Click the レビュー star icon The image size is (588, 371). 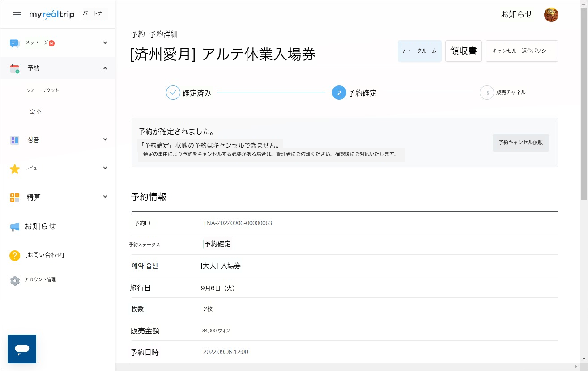coord(15,169)
